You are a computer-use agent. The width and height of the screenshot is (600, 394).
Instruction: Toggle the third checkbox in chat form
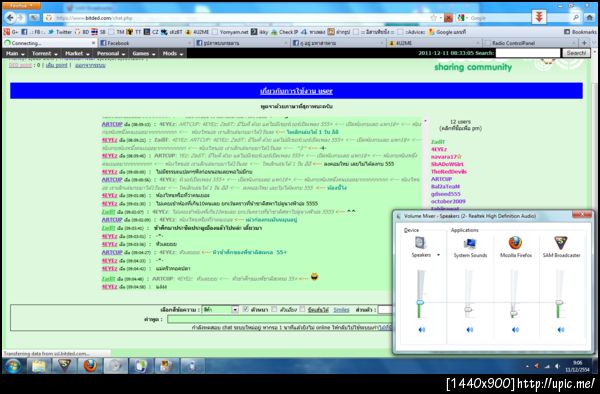click(302, 309)
